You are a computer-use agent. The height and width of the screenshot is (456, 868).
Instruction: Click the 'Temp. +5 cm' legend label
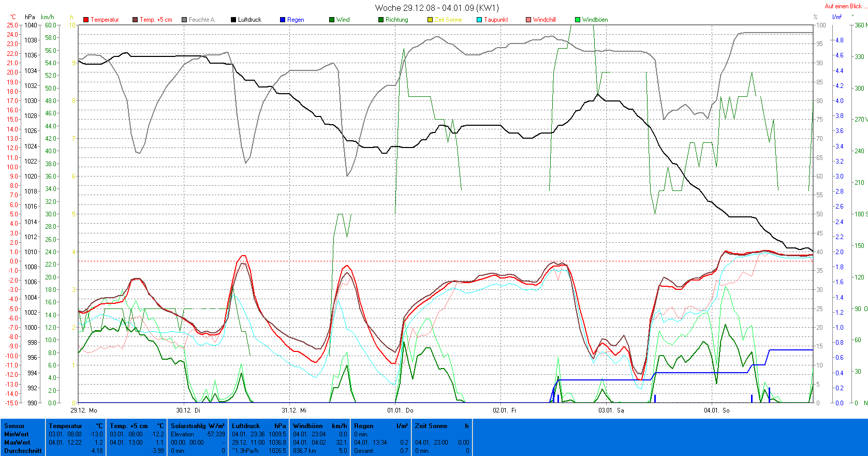tap(156, 20)
